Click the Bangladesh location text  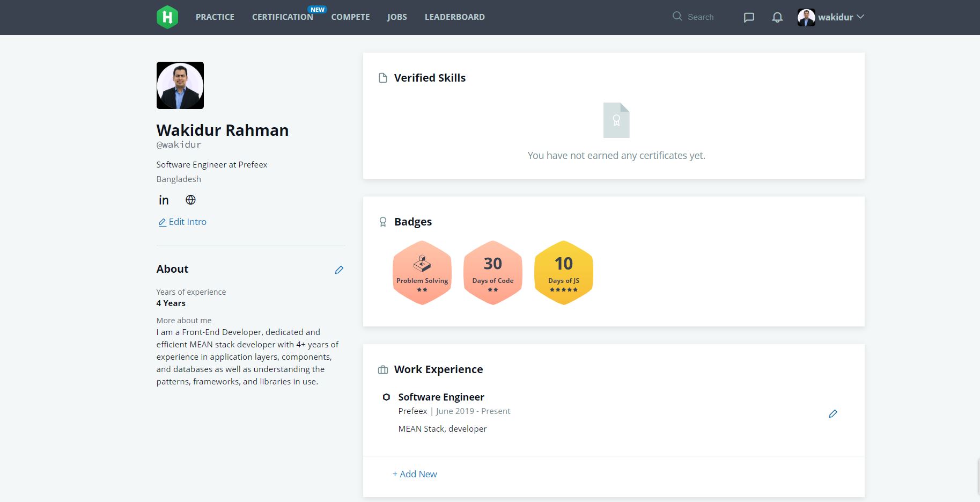[x=179, y=179]
